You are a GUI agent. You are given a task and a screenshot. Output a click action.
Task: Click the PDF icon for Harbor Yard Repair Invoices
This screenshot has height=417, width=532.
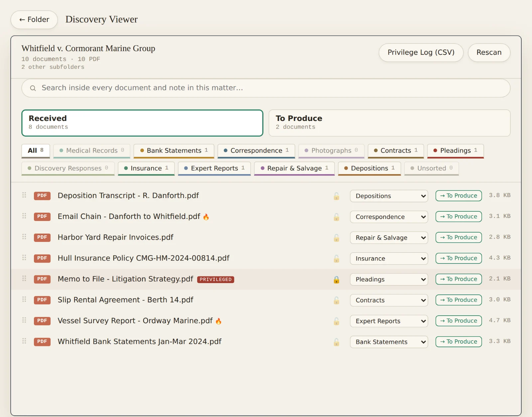pos(42,238)
